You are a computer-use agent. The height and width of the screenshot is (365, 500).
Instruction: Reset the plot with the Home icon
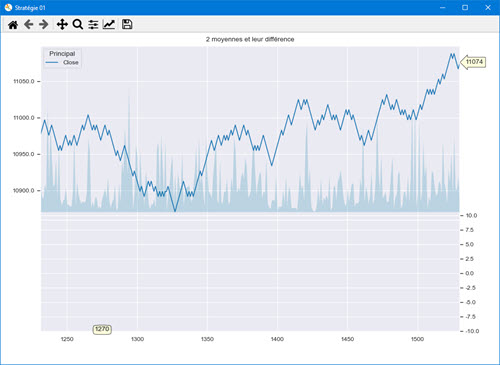click(x=13, y=25)
